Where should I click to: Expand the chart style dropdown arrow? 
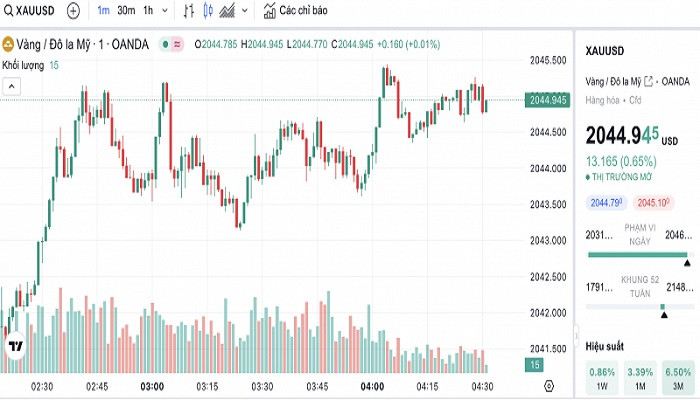click(x=245, y=11)
